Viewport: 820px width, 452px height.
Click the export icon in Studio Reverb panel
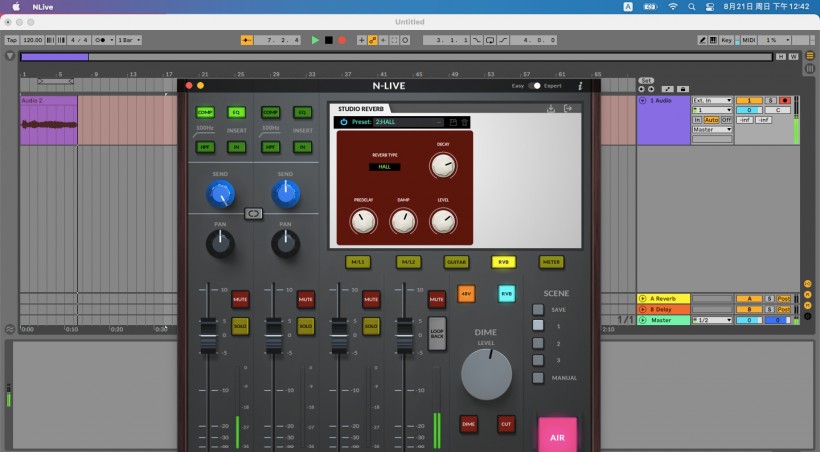pyautogui.click(x=567, y=108)
